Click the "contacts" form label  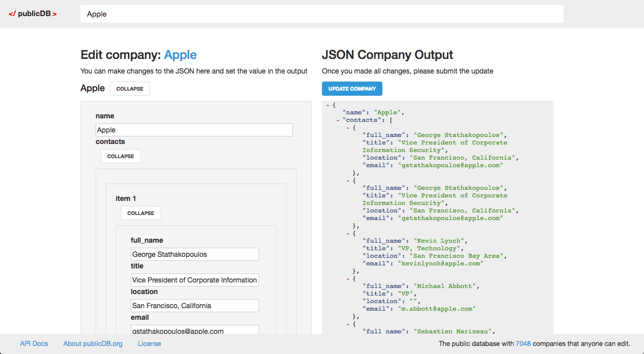coord(110,141)
